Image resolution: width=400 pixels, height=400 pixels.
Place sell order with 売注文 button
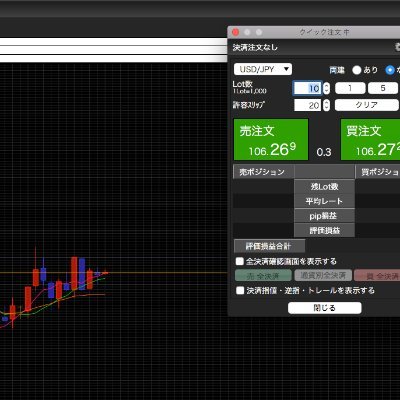point(271,139)
